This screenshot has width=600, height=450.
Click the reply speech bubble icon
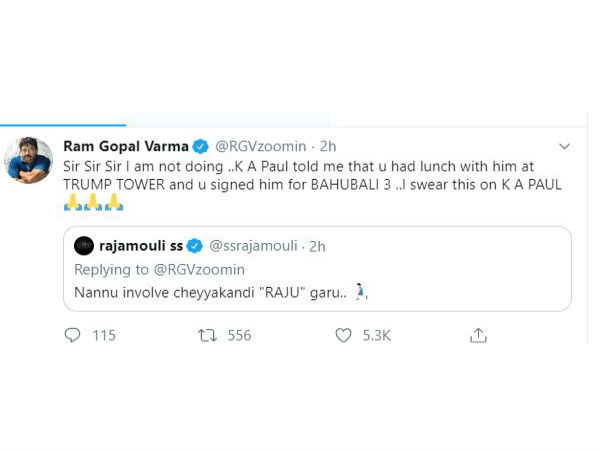point(72,335)
